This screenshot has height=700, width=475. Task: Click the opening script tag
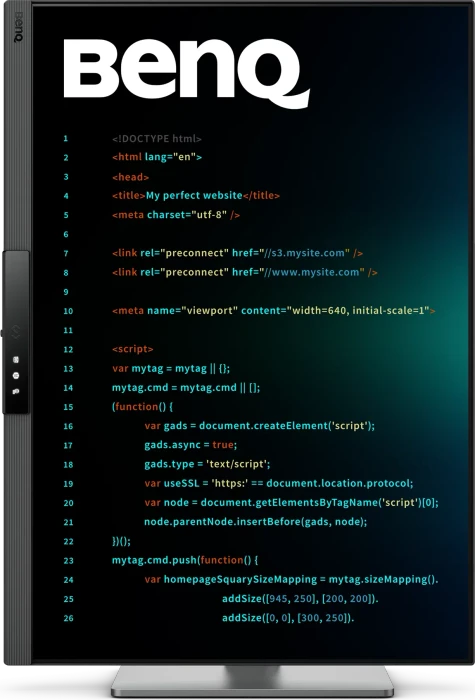[x=133, y=349]
